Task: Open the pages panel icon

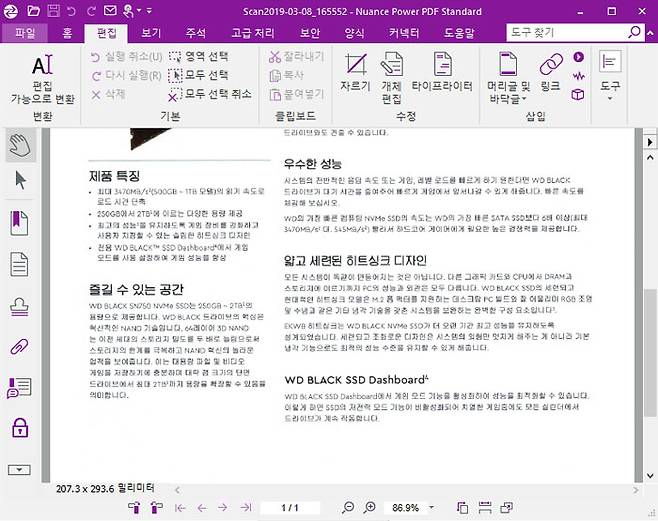Action: point(19,264)
